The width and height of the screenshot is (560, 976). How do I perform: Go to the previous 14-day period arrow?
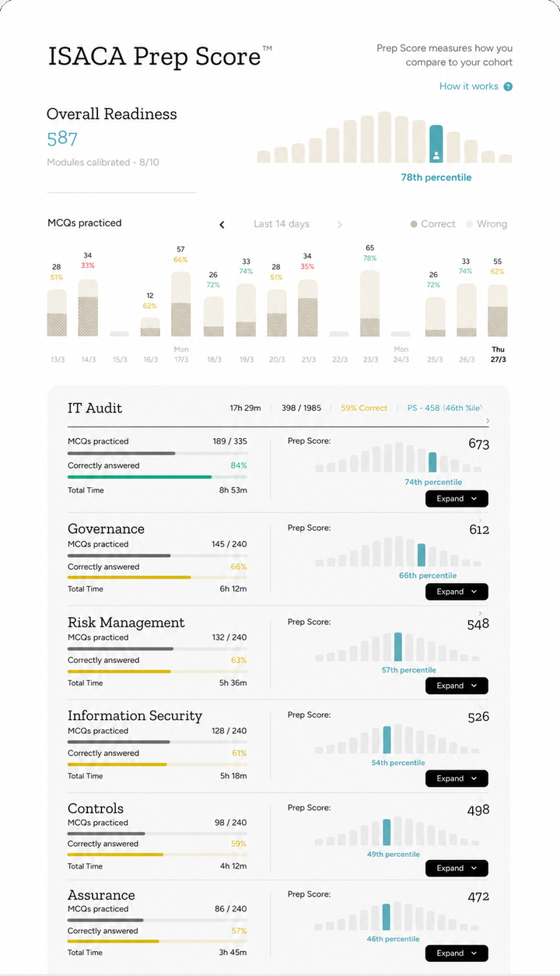(x=222, y=224)
